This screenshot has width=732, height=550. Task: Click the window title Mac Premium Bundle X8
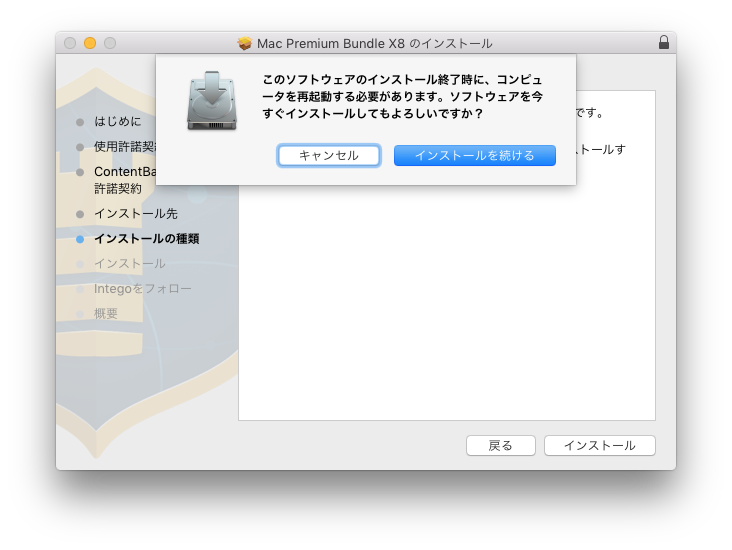click(374, 43)
